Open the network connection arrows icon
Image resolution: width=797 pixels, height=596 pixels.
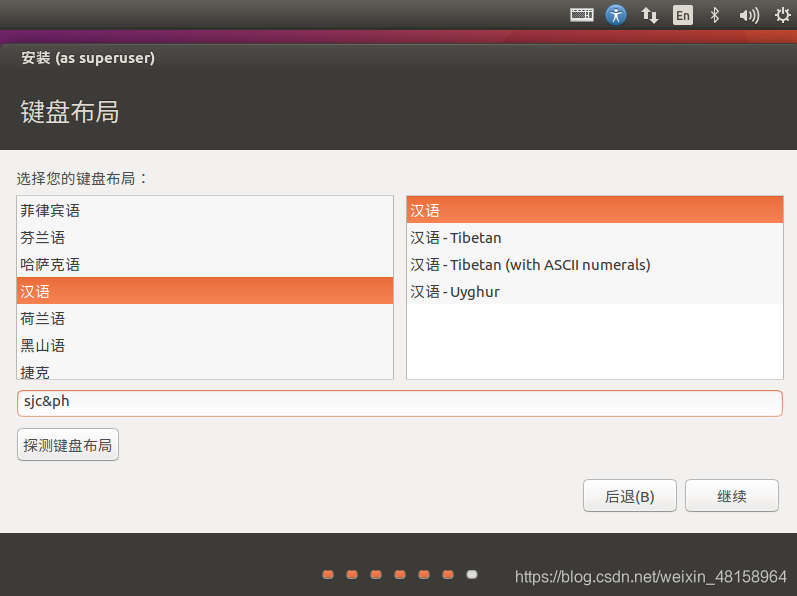(650, 15)
